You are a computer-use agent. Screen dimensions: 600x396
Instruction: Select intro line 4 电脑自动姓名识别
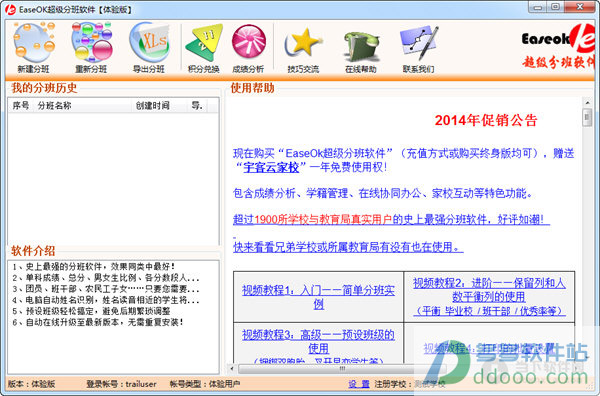point(106,300)
